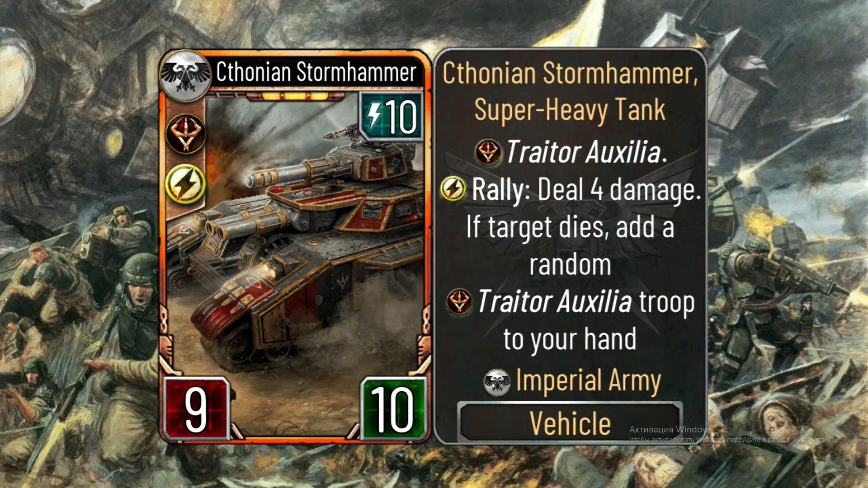Click the Traitor Auxilia icon beside italic heading
Viewport: 868px width, 488px height.
tap(487, 152)
